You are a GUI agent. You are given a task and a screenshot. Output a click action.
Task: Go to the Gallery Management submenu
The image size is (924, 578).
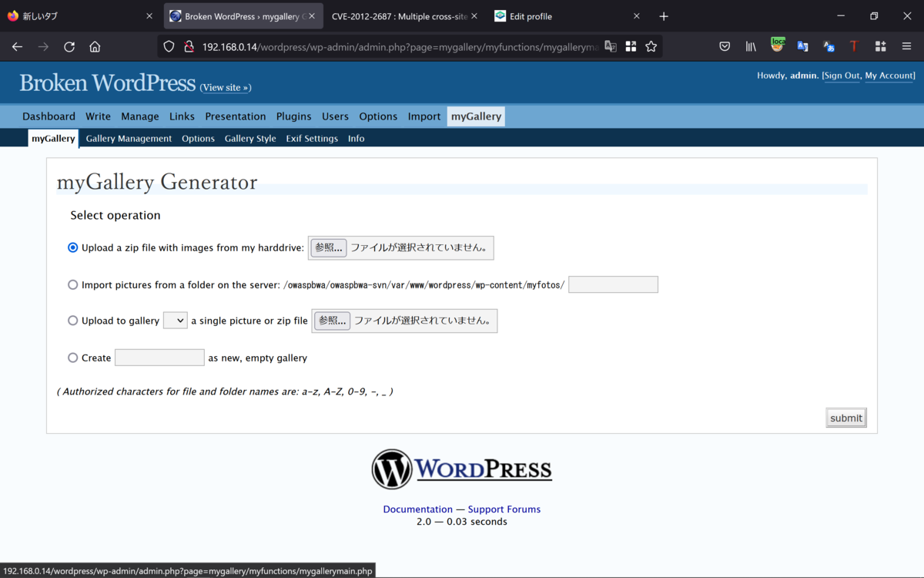point(129,139)
